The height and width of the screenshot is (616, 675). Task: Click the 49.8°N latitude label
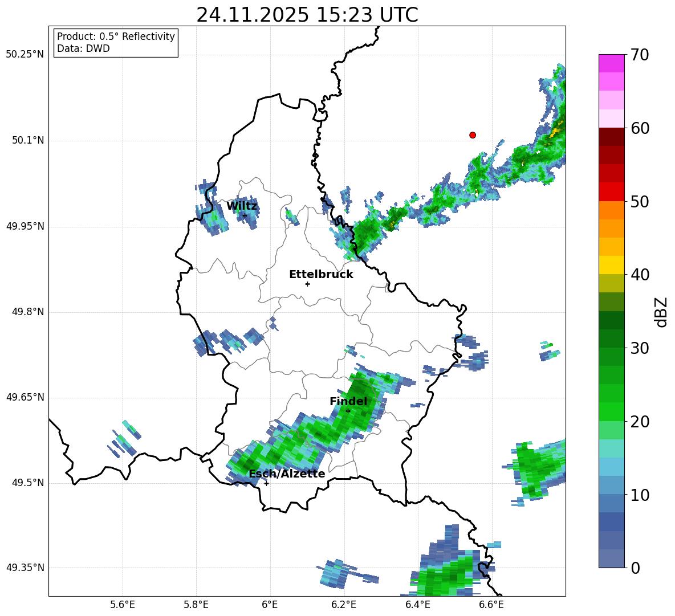coord(28,312)
